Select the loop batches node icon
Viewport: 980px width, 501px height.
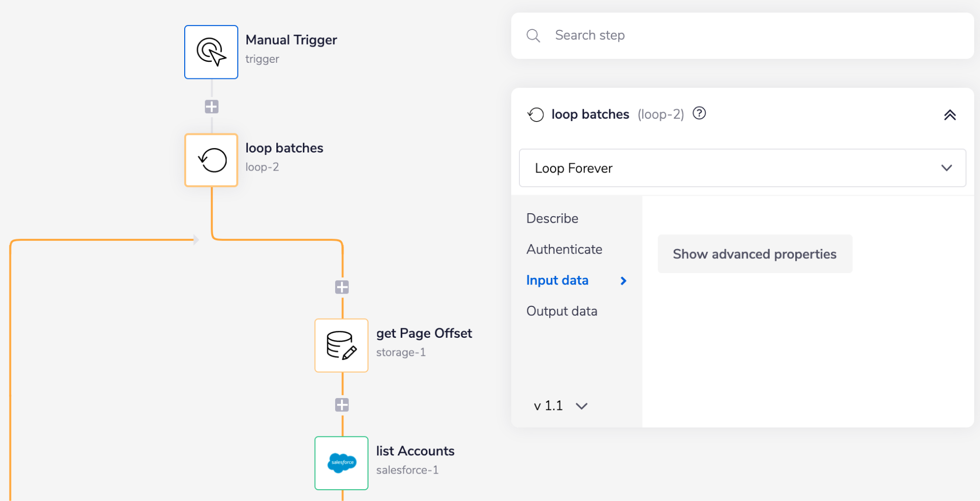(x=211, y=160)
